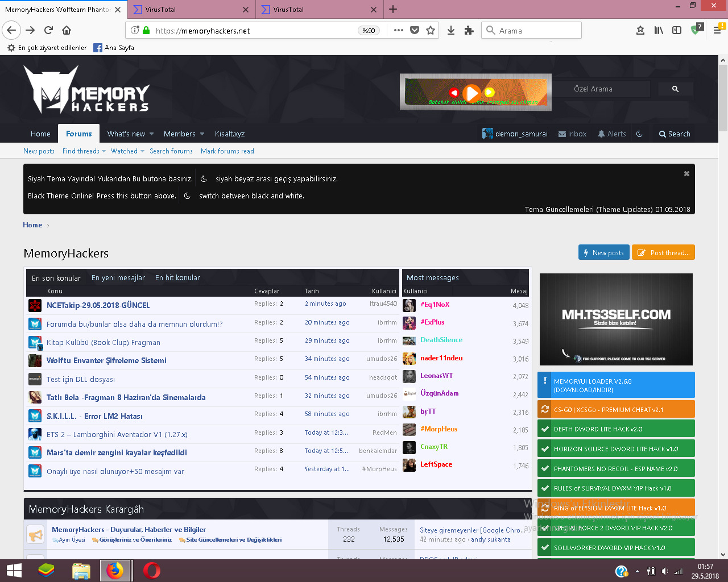Switch to En hit konular tab
Screen dimensions: 728x582
(x=177, y=278)
